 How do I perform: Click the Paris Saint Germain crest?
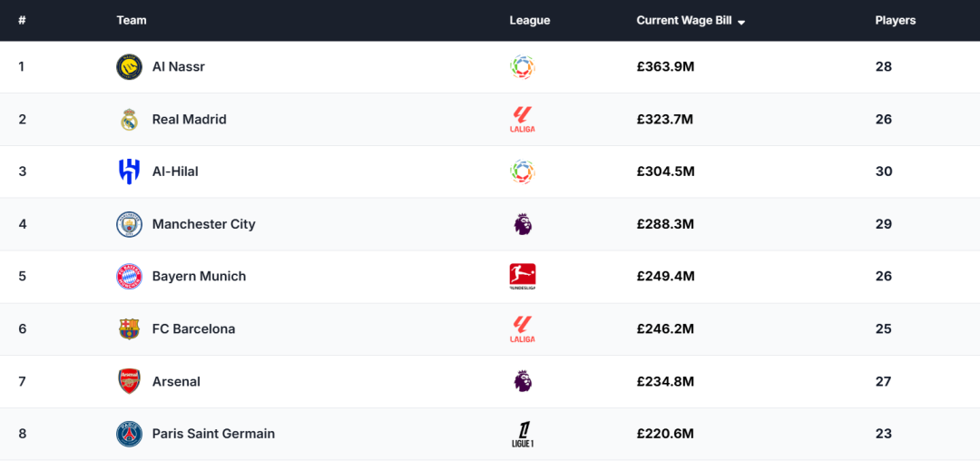tap(130, 434)
